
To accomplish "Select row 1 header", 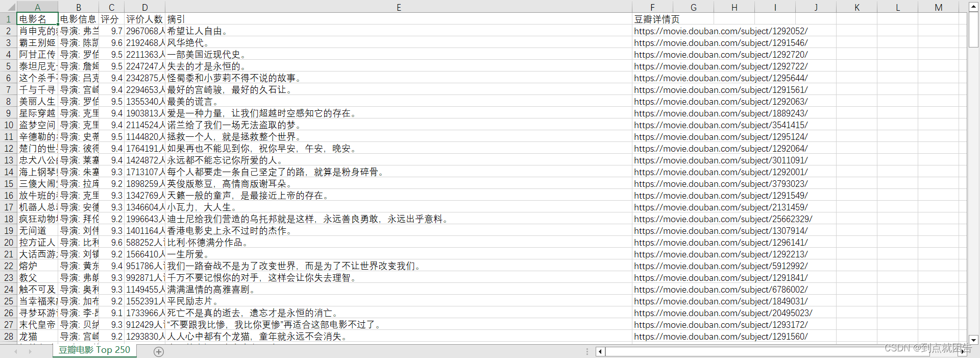I will [x=8, y=19].
